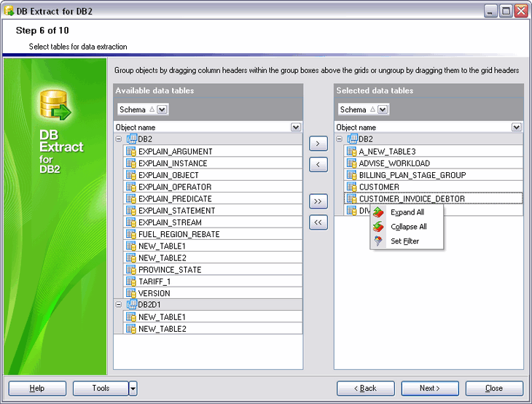Screen dimensions: 532x404
Task: Click the A_NEW_TABLE3 table icon
Action: pyautogui.click(x=351, y=151)
